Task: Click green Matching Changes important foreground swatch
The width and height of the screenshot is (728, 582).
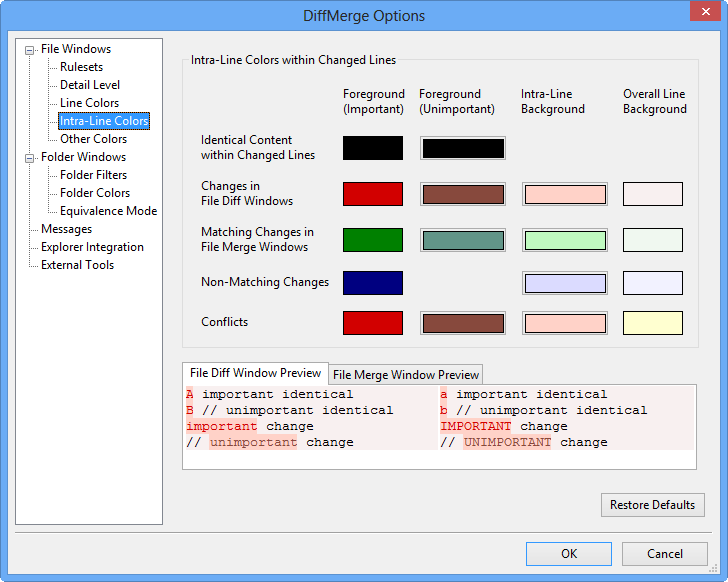Action: (x=373, y=240)
